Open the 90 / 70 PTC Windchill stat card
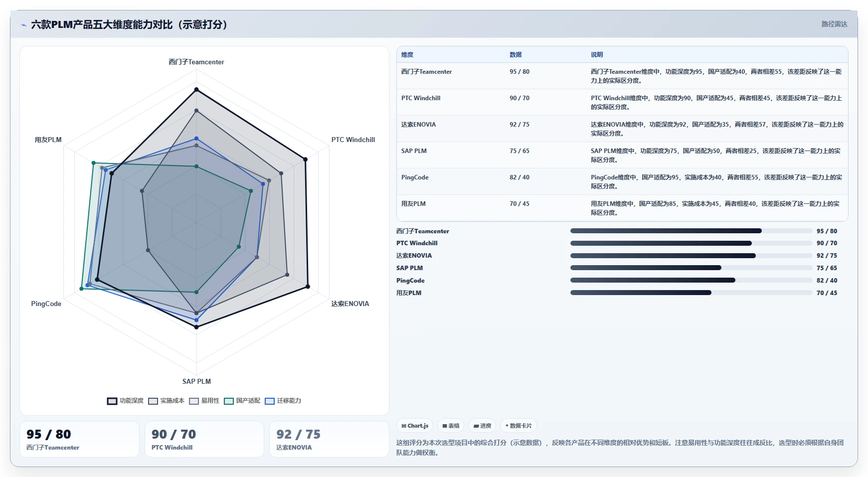The width and height of the screenshot is (868, 477). pos(204,439)
